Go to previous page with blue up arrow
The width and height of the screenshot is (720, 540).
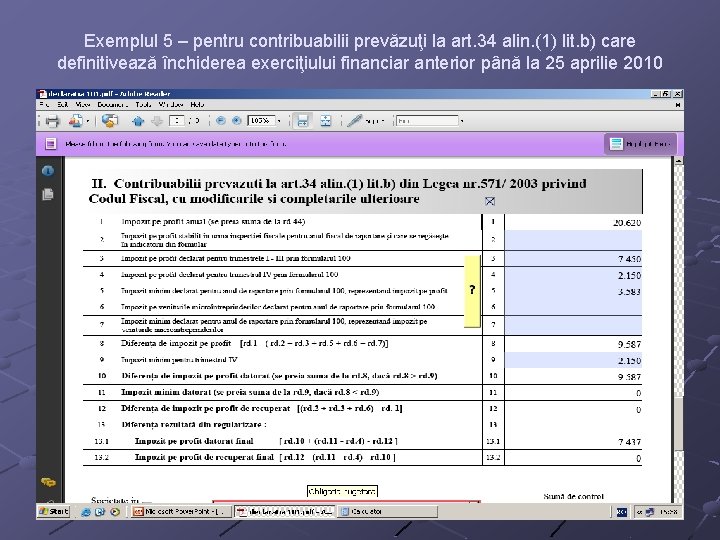138,121
